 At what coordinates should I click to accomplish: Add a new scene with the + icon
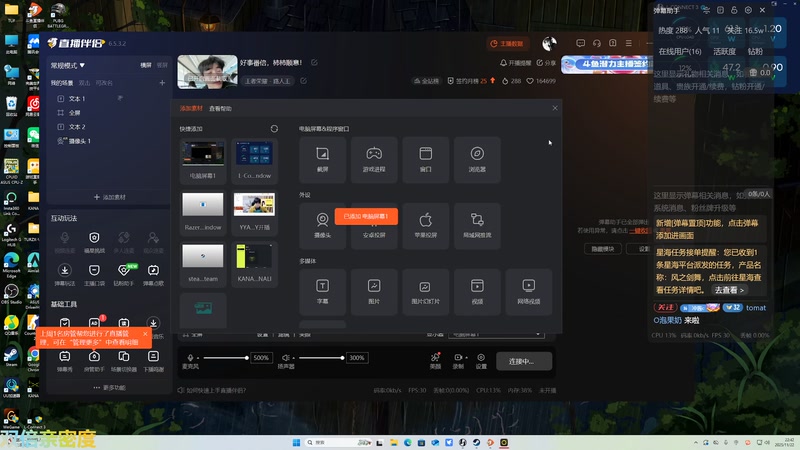(162, 83)
